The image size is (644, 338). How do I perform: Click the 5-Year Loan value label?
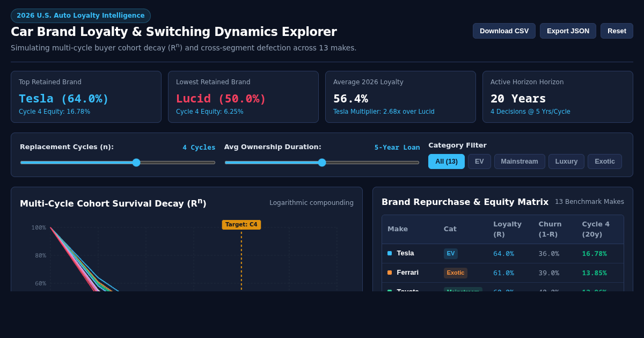(x=397, y=148)
